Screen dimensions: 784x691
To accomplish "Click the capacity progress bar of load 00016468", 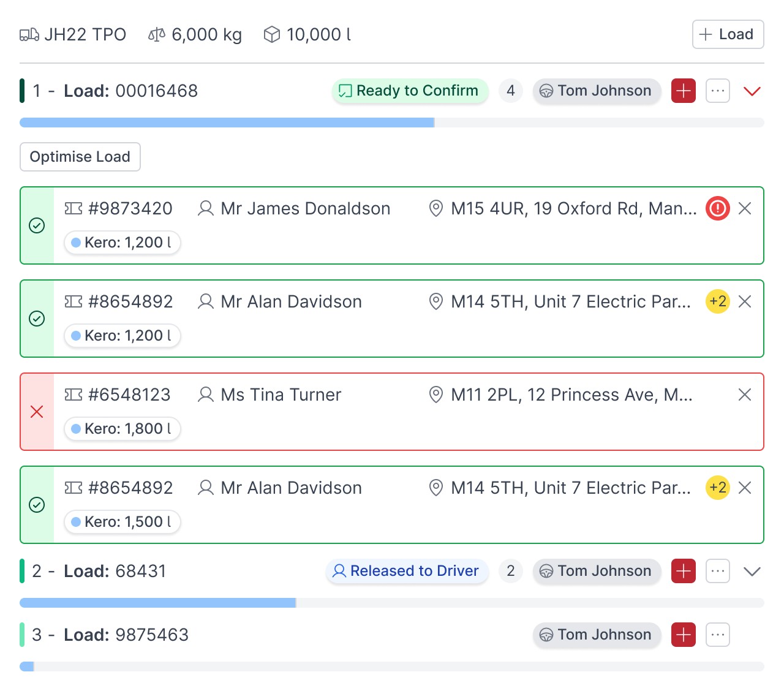I will (392, 123).
